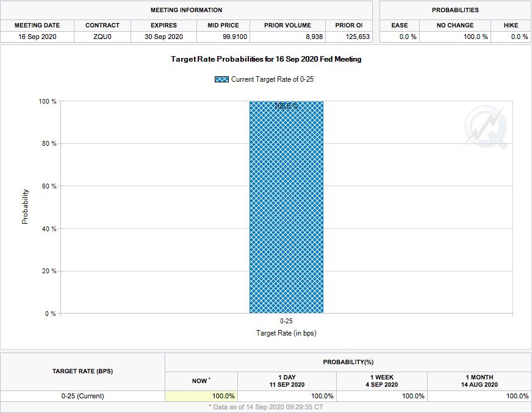Click the MEETING INFORMATION table title
The height and width of the screenshot is (413, 532).
(x=186, y=10)
